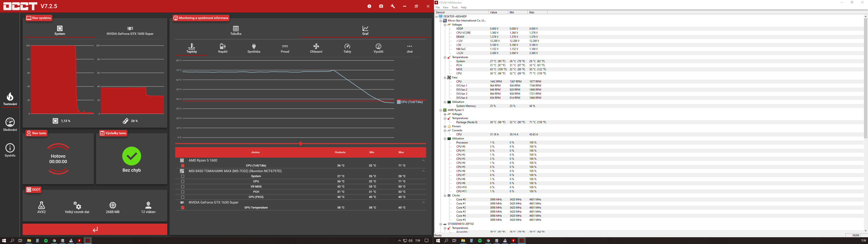Expand the Powers node under AMD Ryzen 5
The width and height of the screenshot is (868, 244).
(445, 126)
